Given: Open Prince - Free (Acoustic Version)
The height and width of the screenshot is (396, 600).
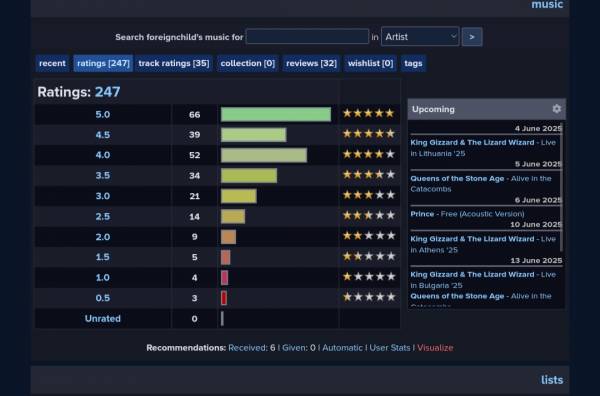Looking at the screenshot, I should coord(467,214).
